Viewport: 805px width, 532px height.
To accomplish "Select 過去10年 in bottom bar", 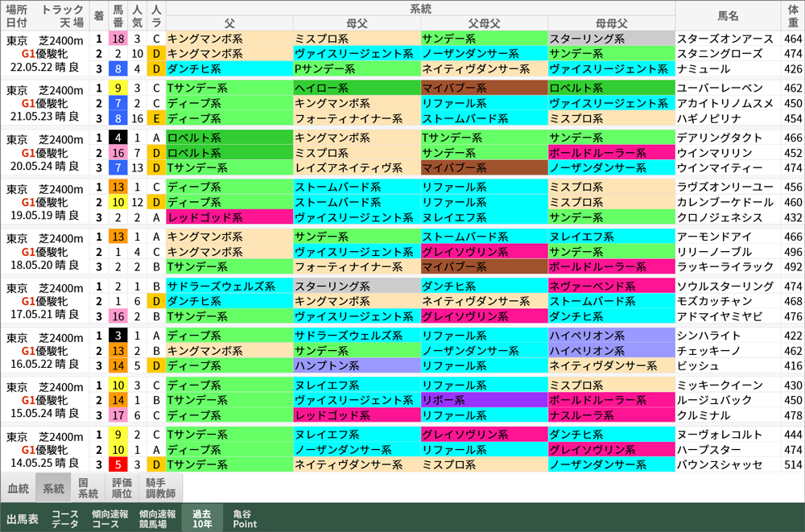I will coord(202,518).
